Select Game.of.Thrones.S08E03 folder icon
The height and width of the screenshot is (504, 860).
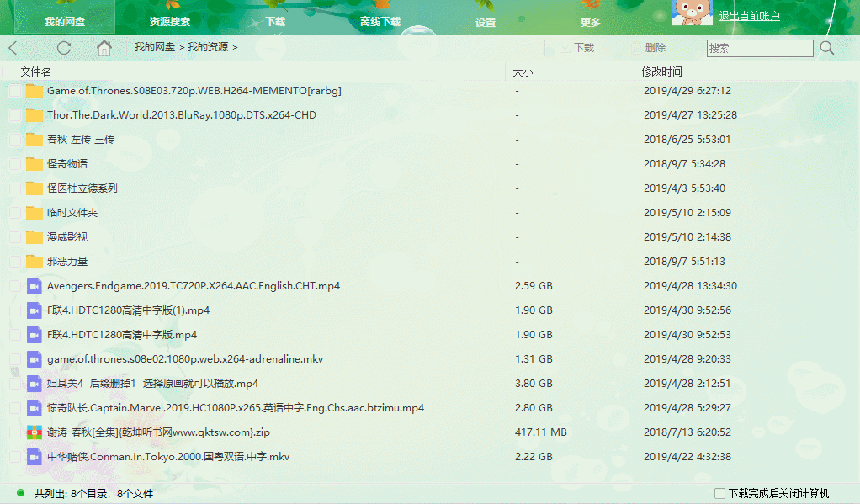point(34,91)
